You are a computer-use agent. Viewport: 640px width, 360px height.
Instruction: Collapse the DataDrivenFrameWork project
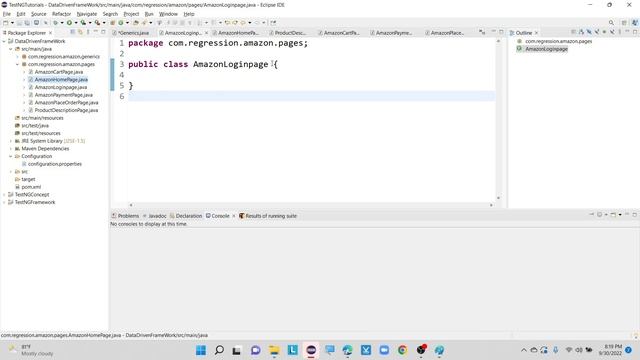tap(4, 41)
